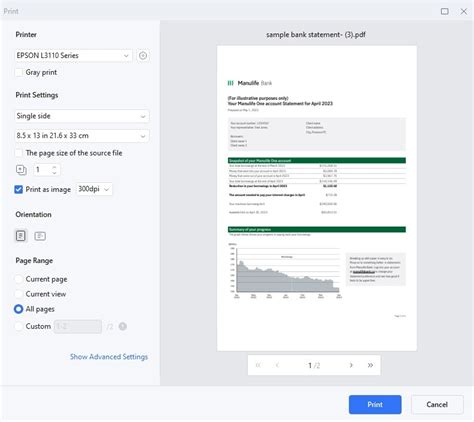The width and height of the screenshot is (474, 422).
Task: Click the bank statement preview page
Action: (x=317, y=198)
